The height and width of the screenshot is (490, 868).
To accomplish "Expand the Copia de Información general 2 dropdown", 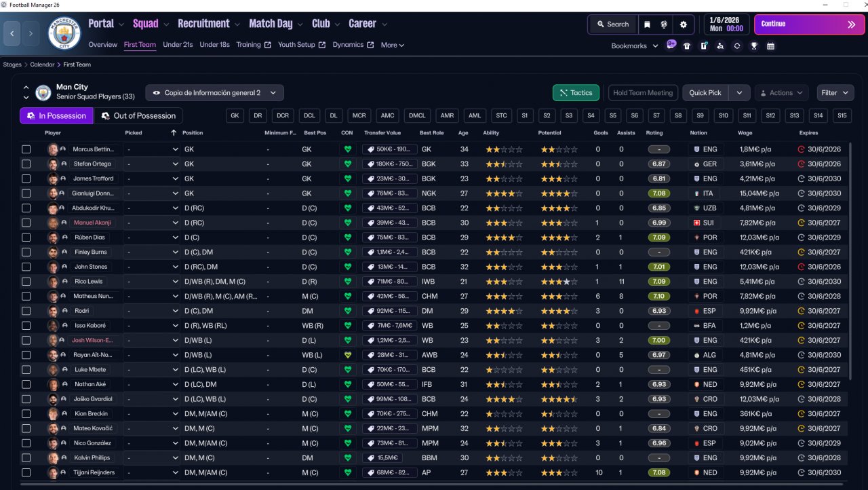I will pos(214,93).
